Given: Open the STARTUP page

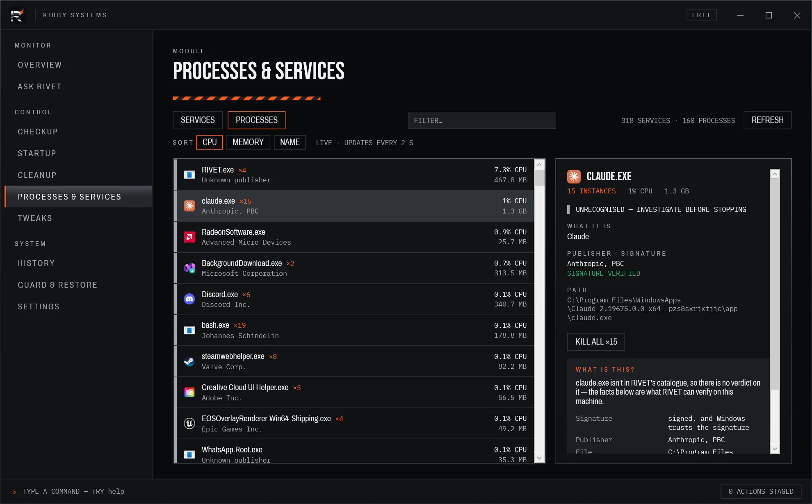Looking at the screenshot, I should pyautogui.click(x=78, y=154).
